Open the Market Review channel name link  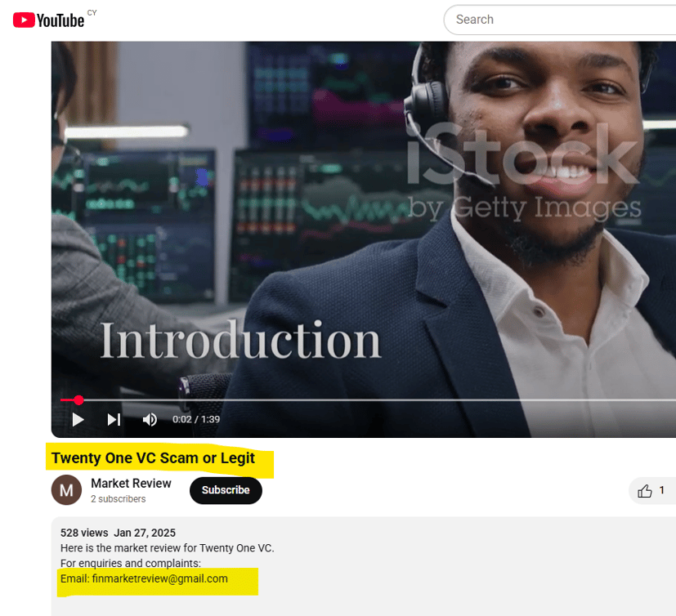pyautogui.click(x=131, y=484)
